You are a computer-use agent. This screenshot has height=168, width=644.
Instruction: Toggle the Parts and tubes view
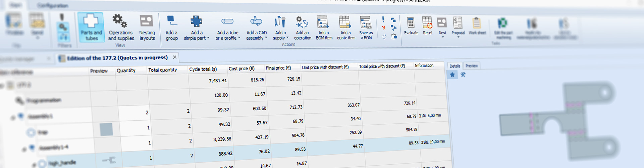[x=91, y=27]
